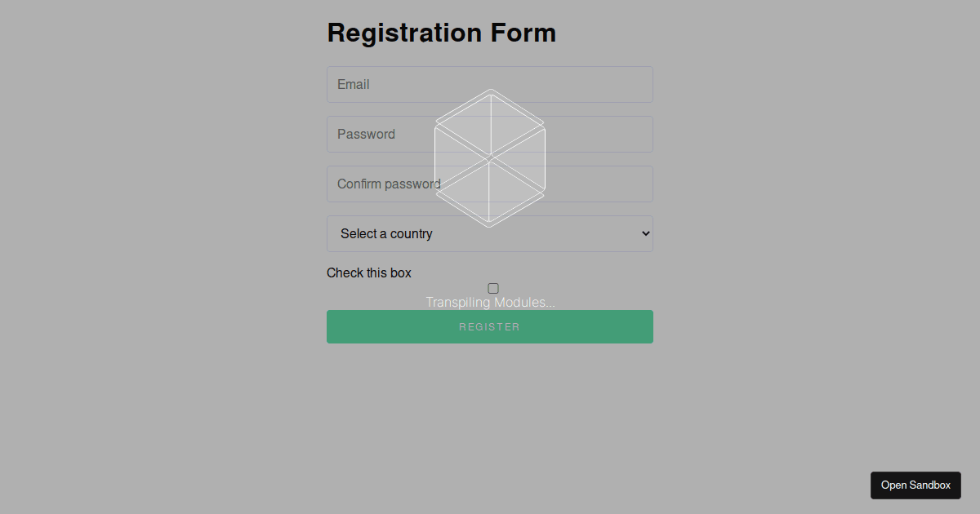Open the Select a country dropdown
This screenshot has width=980, height=514.
click(x=490, y=233)
